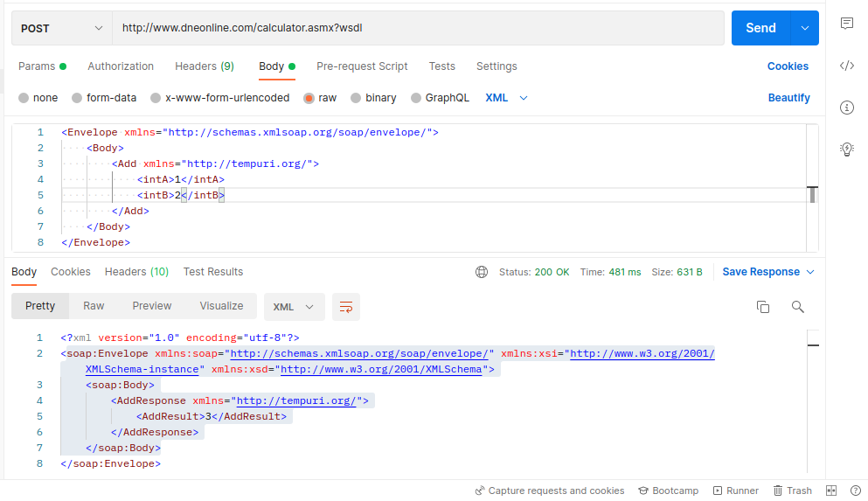Open the Tests tab
Image resolution: width=868 pixels, height=501 pixels.
(441, 66)
